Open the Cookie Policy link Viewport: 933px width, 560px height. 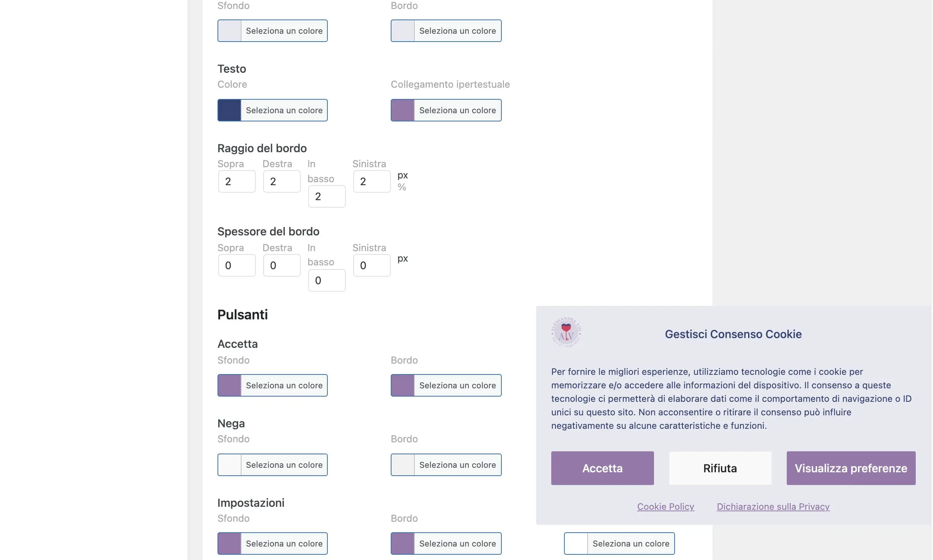[x=665, y=506]
